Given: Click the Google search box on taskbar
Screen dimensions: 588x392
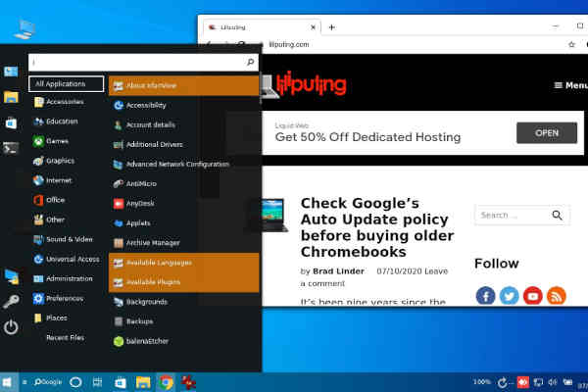Looking at the screenshot, I should 48,382.
